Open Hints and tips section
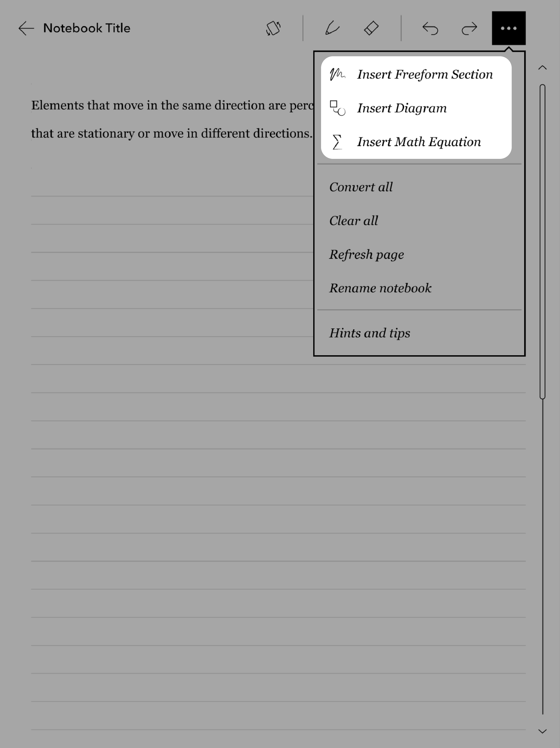The image size is (560, 748). [370, 332]
